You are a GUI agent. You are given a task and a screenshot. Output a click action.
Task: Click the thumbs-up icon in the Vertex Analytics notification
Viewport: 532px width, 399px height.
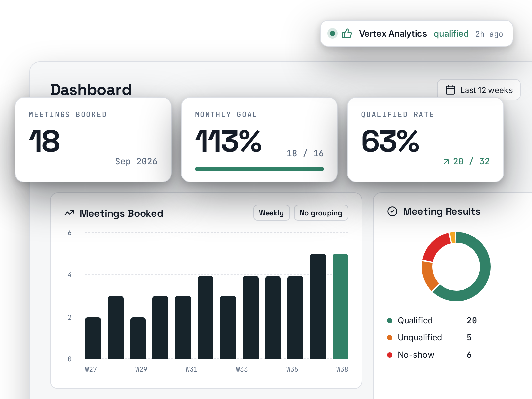tap(347, 33)
